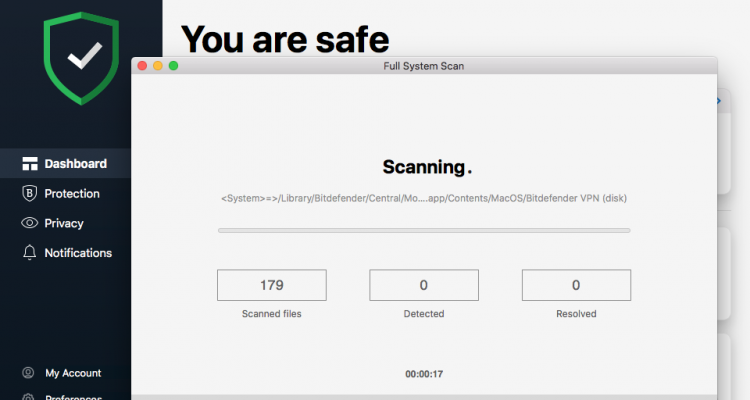Click the Full System Scan title bar
Screen dimensions: 750x400
coord(424,66)
